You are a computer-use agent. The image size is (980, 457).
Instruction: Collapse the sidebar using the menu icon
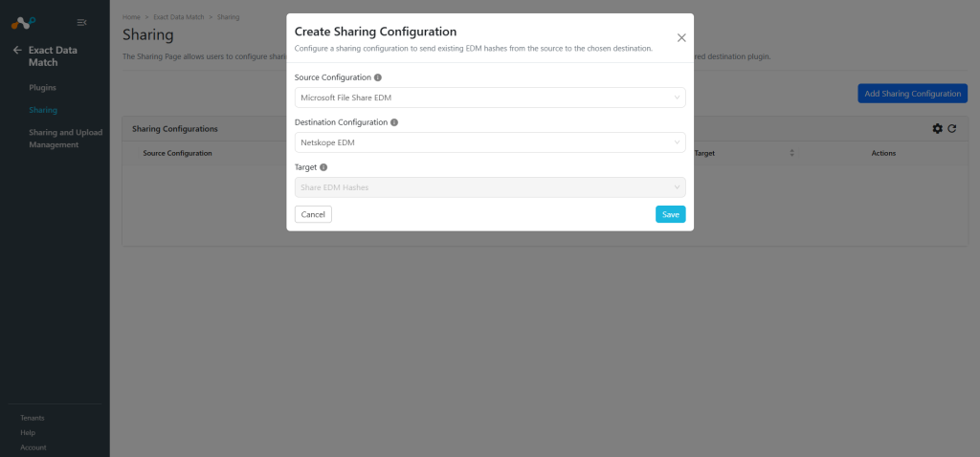(x=82, y=23)
